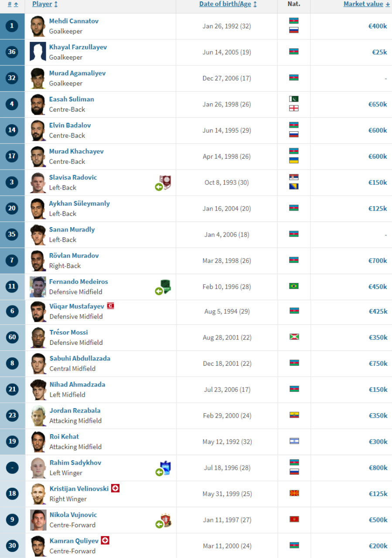Sort by Date of birth/Age header
The height and width of the screenshot is (558, 392).
[x=228, y=4]
